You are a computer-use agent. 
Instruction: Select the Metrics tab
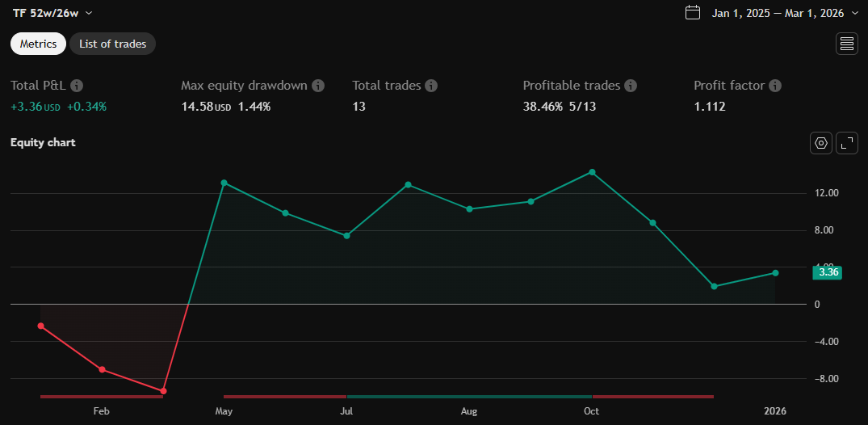coord(38,44)
